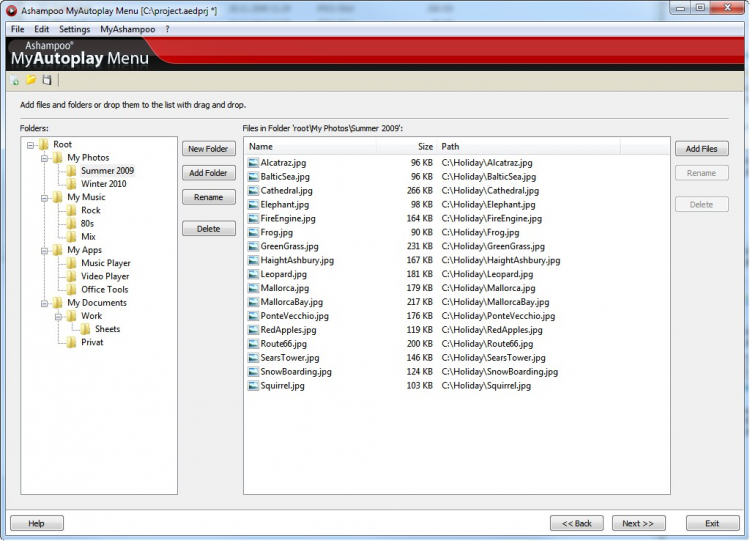Select the Rock folder under My Music
Screen dimensions: 750x541
(91, 210)
